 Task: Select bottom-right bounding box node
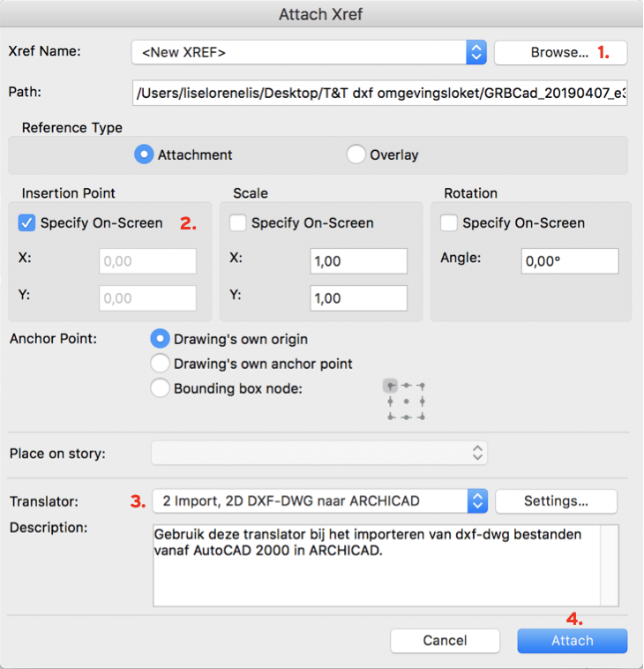coord(422,417)
